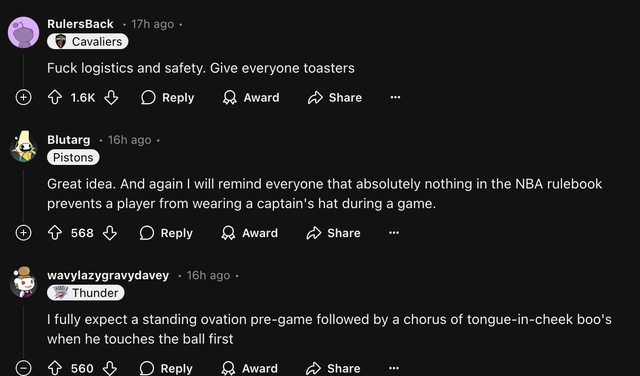Expand replies under Blutarg's comment
The height and width of the screenshot is (376, 640).
tap(23, 233)
